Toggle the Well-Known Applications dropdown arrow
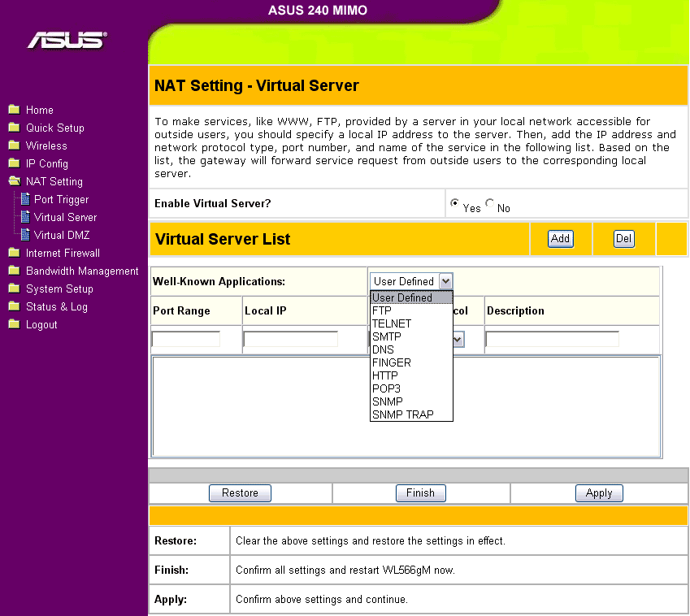This screenshot has width=690, height=616. point(445,281)
